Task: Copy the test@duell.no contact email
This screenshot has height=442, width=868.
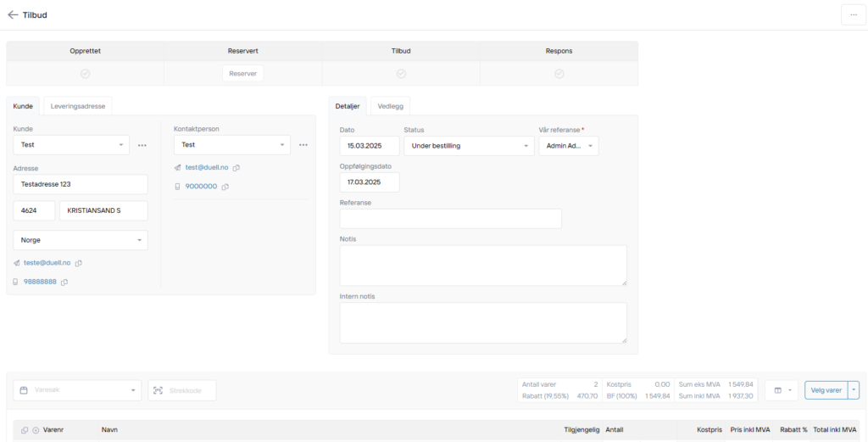Action: pyautogui.click(x=236, y=168)
